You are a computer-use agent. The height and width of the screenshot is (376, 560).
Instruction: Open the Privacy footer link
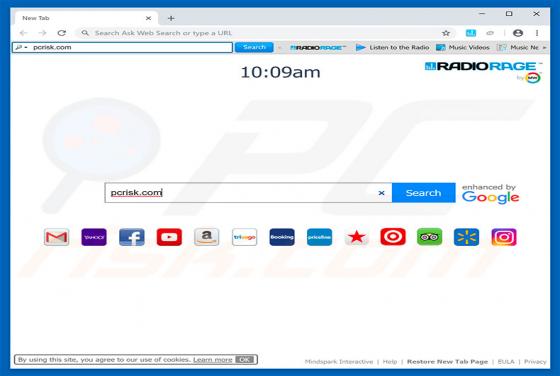click(535, 362)
